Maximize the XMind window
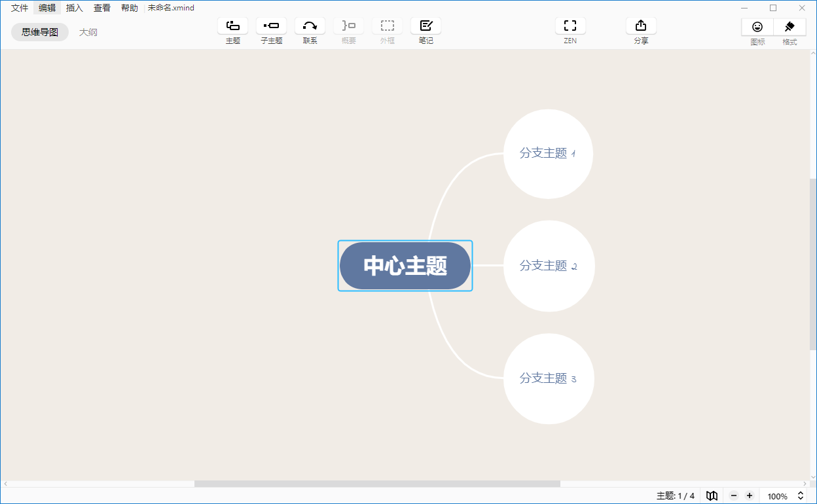 773,8
